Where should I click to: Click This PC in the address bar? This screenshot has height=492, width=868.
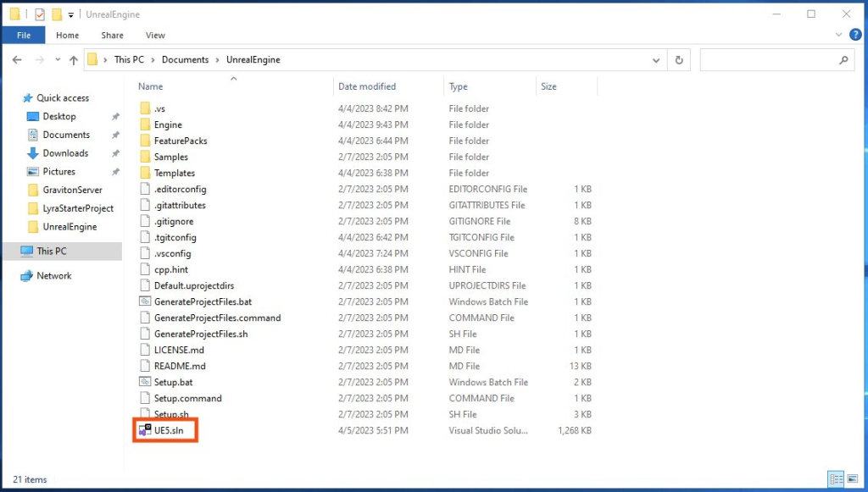(x=129, y=60)
